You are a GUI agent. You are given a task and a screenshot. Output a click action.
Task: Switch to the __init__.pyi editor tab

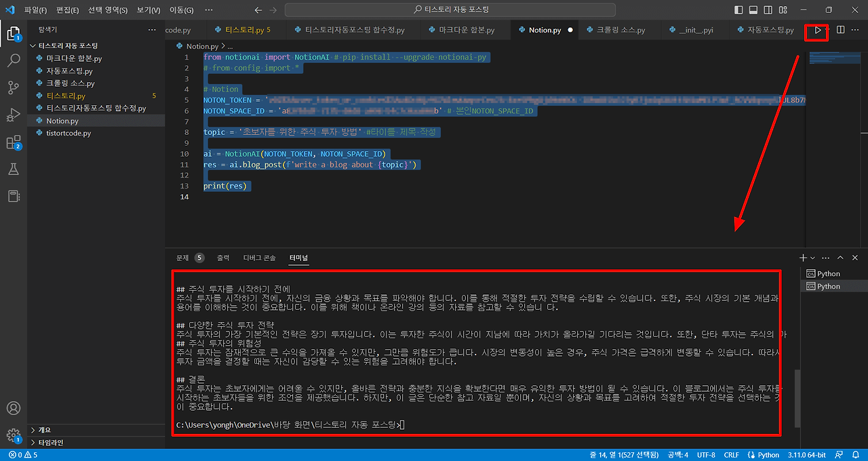pos(696,30)
